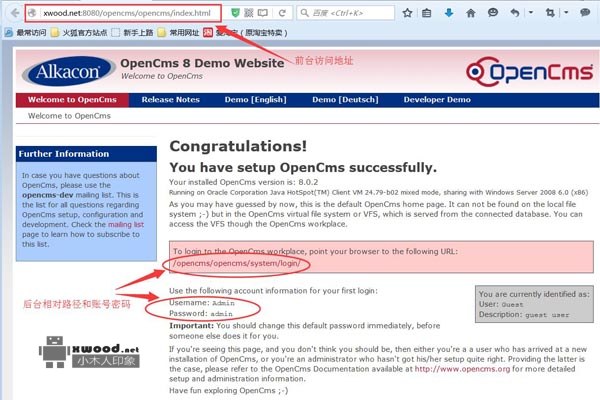Click the URL address field
Screen dimensions: 600x400
[x=127, y=13]
